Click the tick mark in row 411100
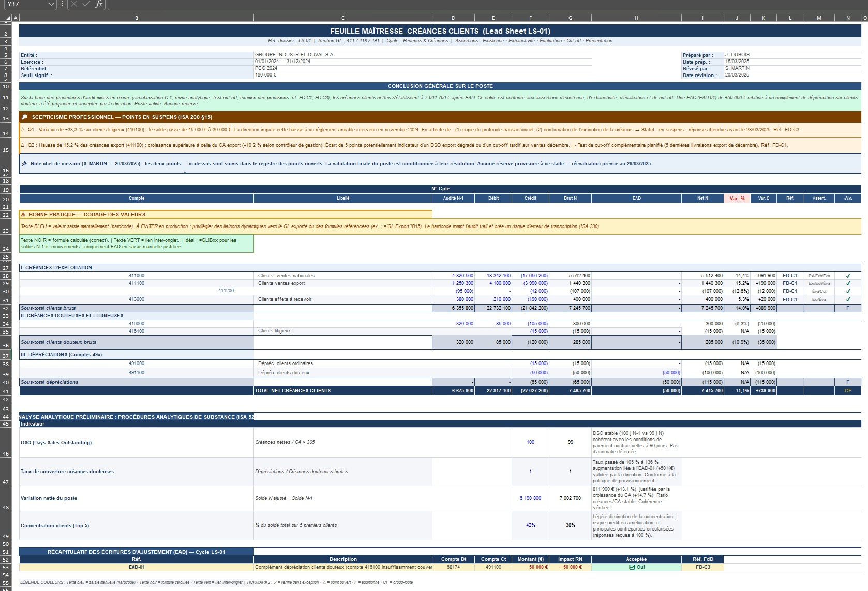 click(x=848, y=283)
